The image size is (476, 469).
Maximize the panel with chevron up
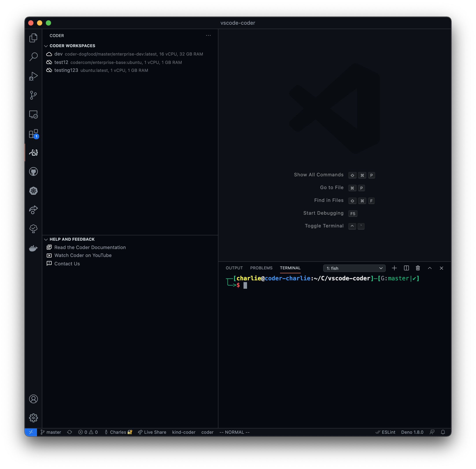[x=430, y=268]
